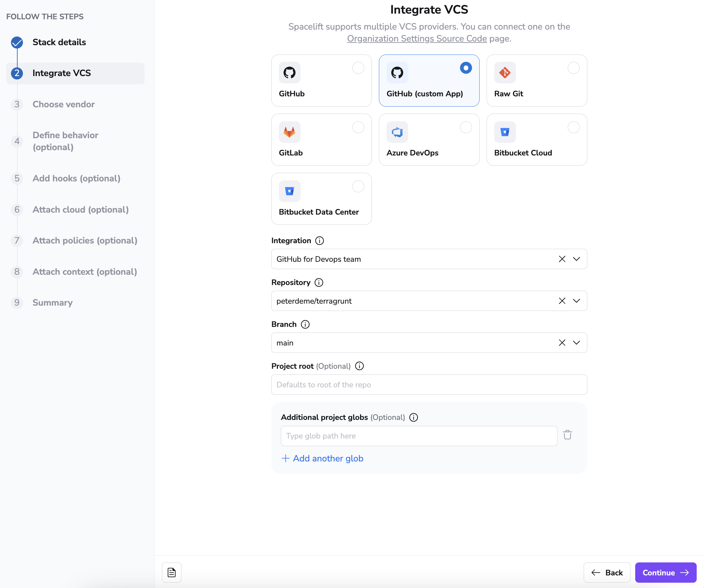Click the Branch info icon
The width and height of the screenshot is (704, 588).
pos(305,324)
